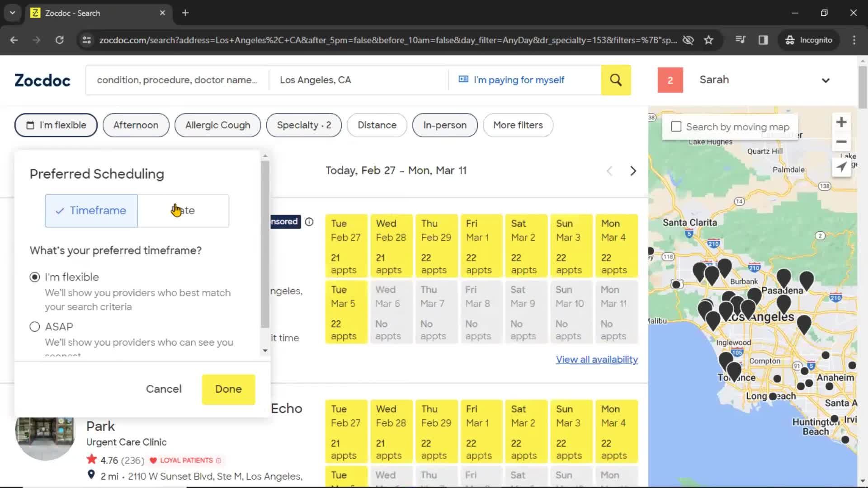Click the urgent care clinic thumbnail photo
This screenshot has height=488, width=868.
(45, 436)
